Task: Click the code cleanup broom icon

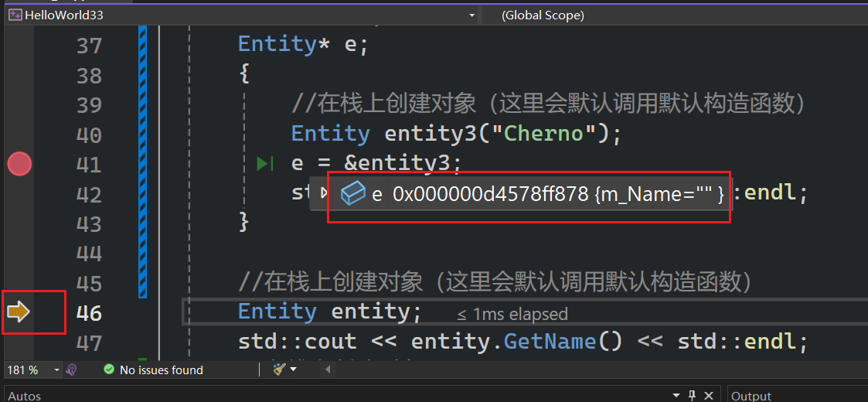Action: pyautogui.click(x=279, y=370)
